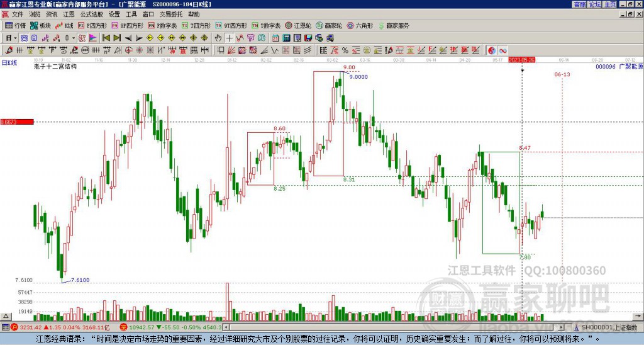
Task: Open the T数字表 tool
Action: click(x=266, y=25)
